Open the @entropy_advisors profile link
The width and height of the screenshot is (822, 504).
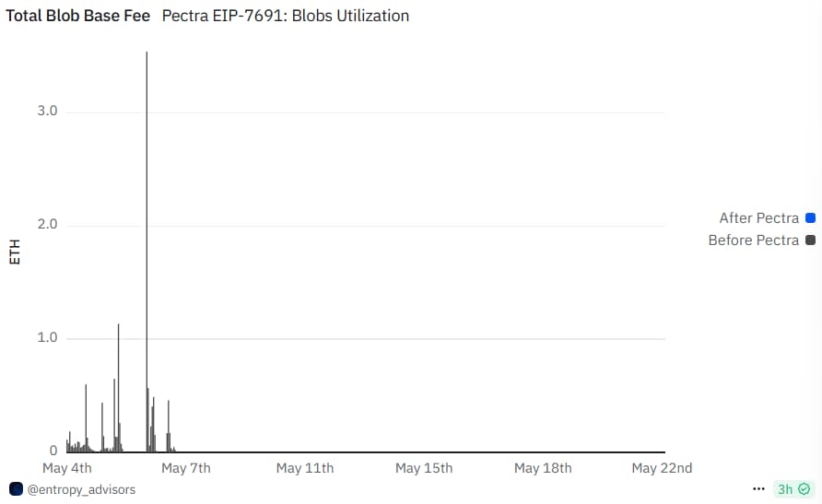click(81, 489)
